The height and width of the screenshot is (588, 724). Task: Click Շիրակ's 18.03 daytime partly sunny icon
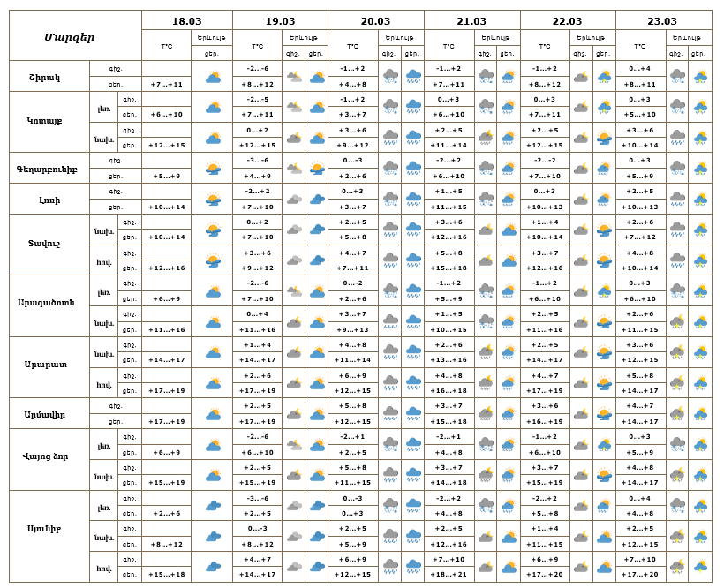[x=213, y=77]
